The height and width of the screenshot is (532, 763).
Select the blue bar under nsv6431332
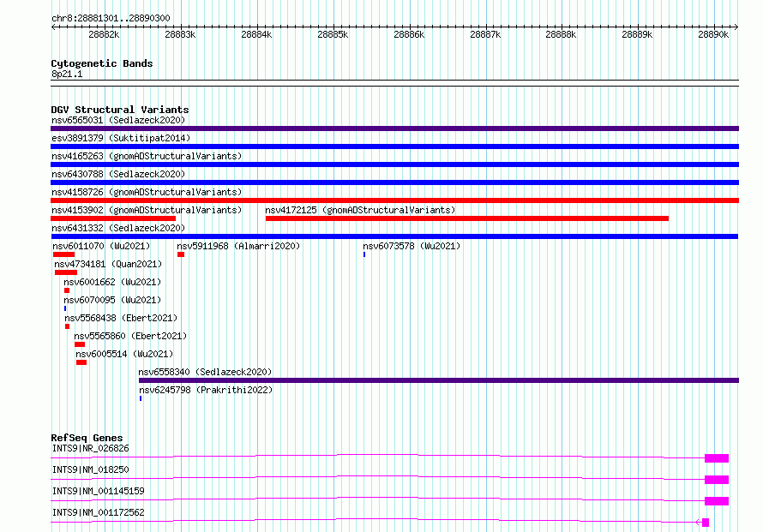[394, 236]
